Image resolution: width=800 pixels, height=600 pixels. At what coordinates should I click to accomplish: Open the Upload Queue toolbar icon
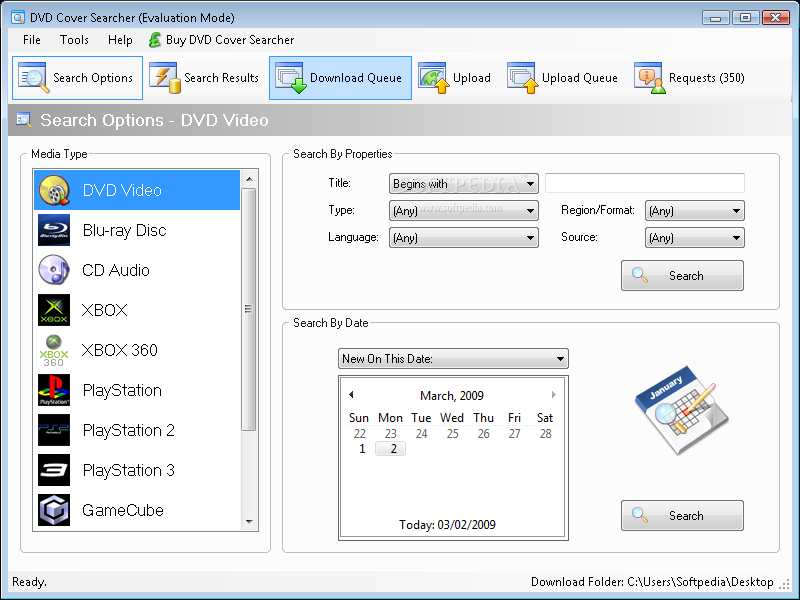click(523, 78)
